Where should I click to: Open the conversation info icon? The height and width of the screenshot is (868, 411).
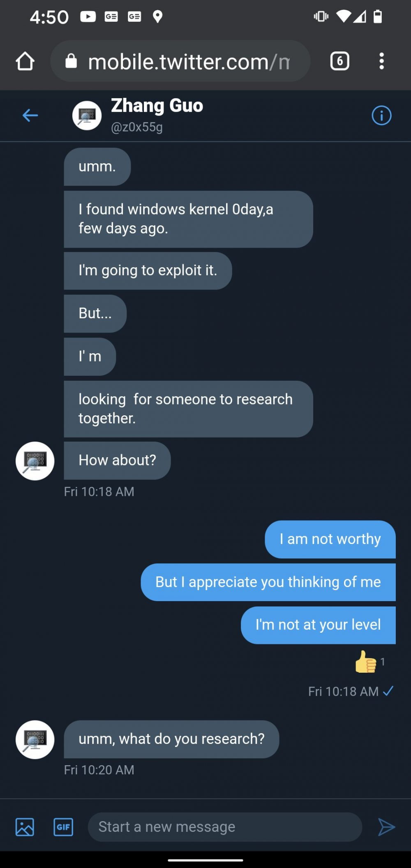381,116
